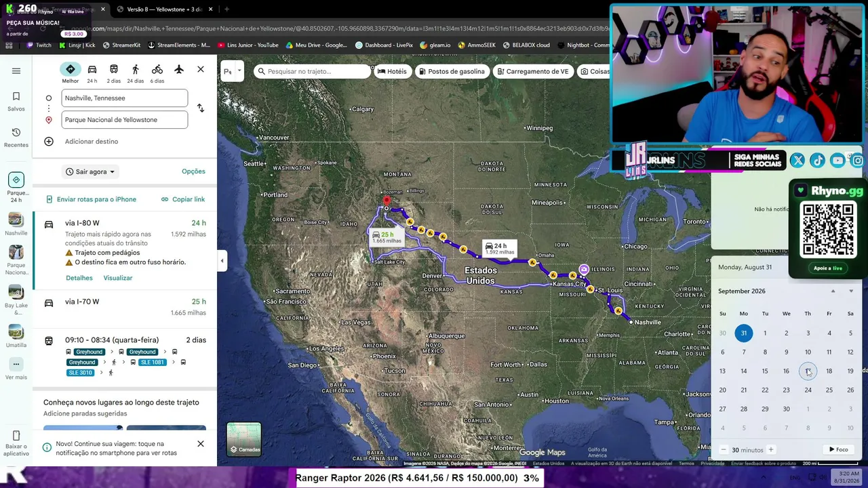Open Detalhes for the I-80 W route
The image size is (868, 488).
79,278
